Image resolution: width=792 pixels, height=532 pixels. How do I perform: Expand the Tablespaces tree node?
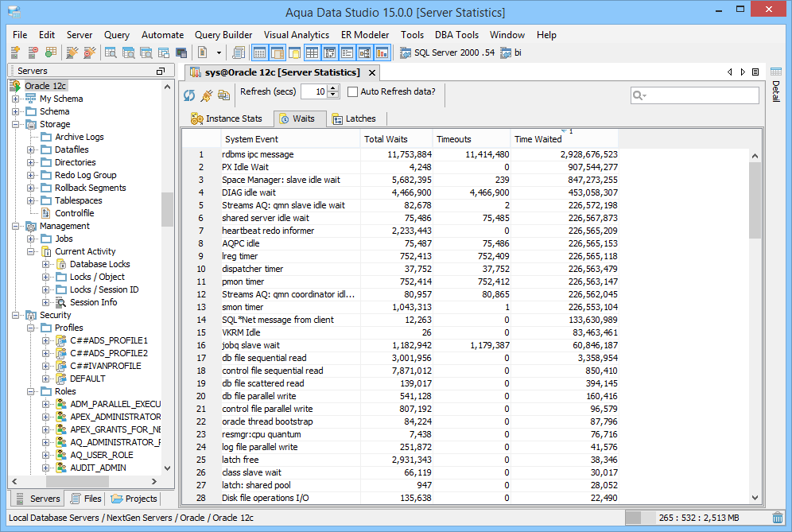31,200
